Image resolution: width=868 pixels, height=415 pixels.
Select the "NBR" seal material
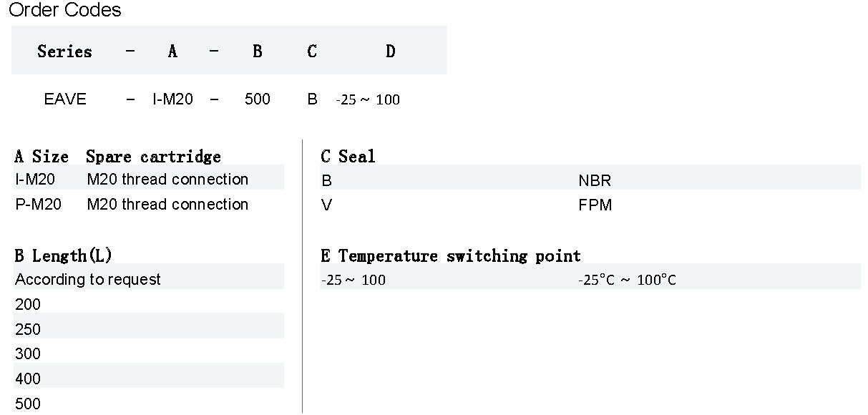tap(595, 181)
